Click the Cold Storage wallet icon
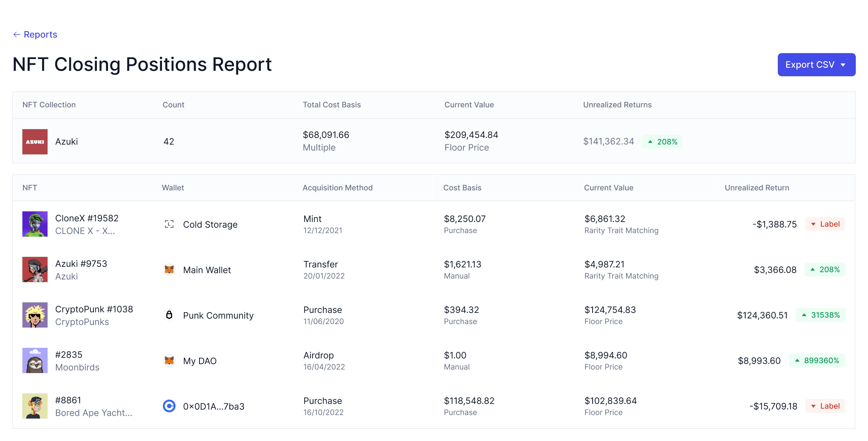Image resolution: width=868 pixels, height=441 pixels. [169, 224]
